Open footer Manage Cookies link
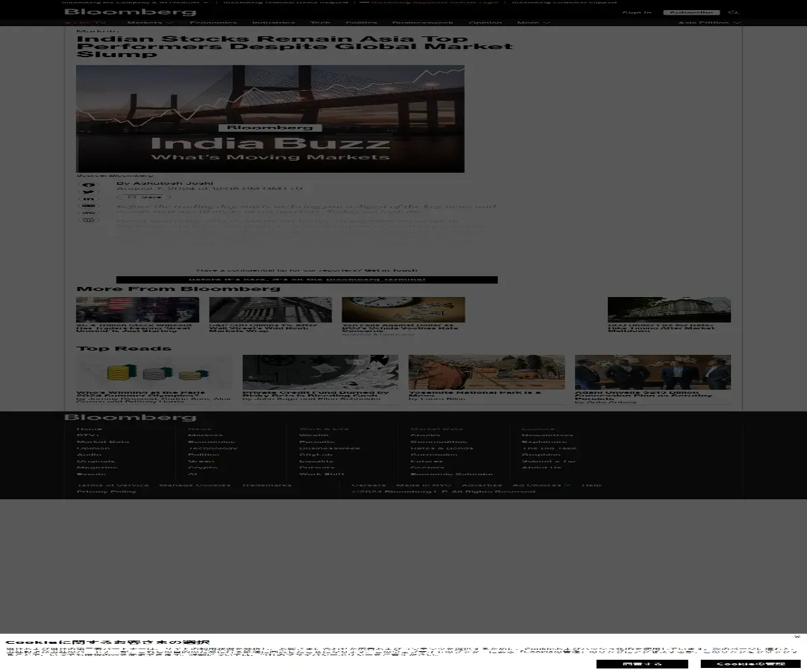This screenshot has width=807, height=672. pos(194,485)
